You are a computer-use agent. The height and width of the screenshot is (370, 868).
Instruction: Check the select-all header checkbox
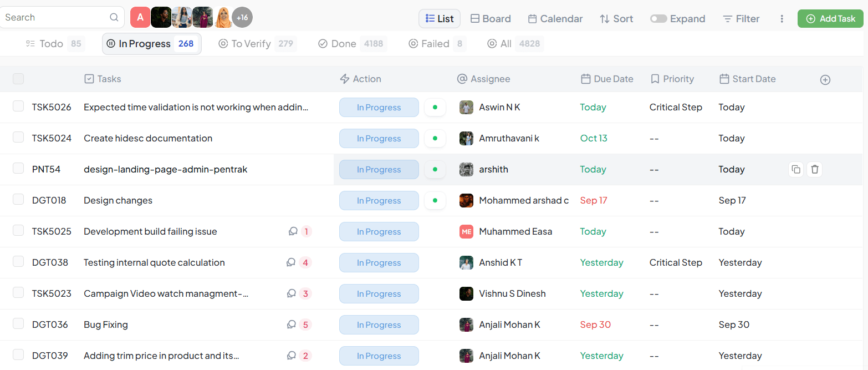coord(18,79)
